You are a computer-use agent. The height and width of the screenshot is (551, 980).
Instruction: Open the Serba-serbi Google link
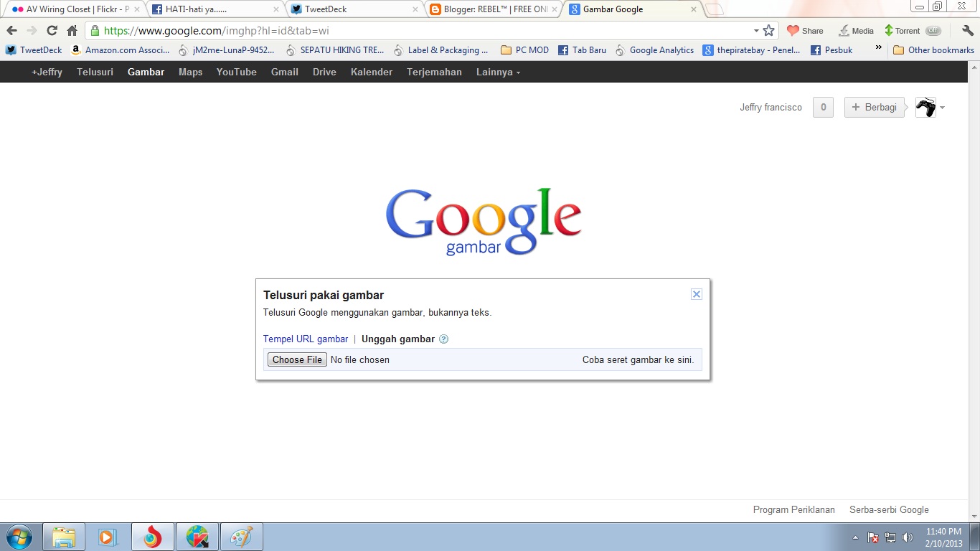889,510
